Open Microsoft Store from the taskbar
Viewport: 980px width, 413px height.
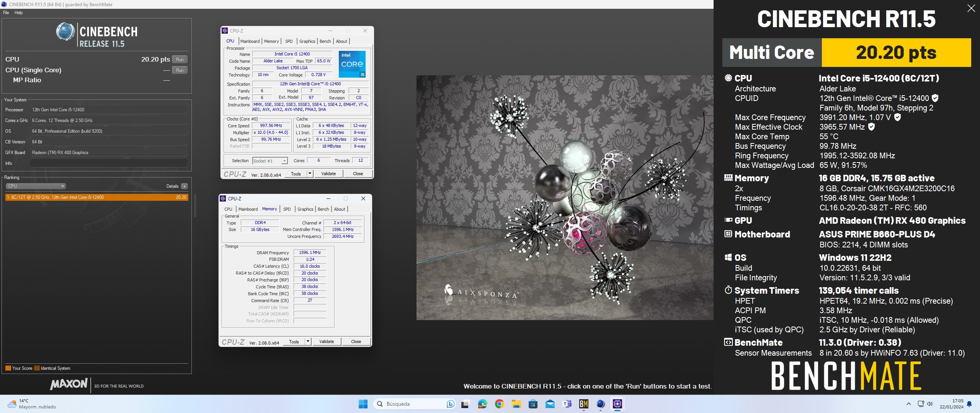coord(533,404)
